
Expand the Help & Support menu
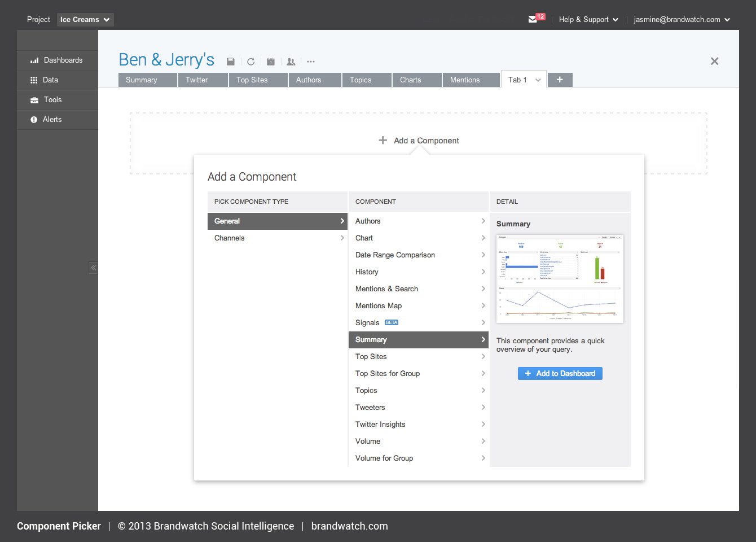coord(588,20)
